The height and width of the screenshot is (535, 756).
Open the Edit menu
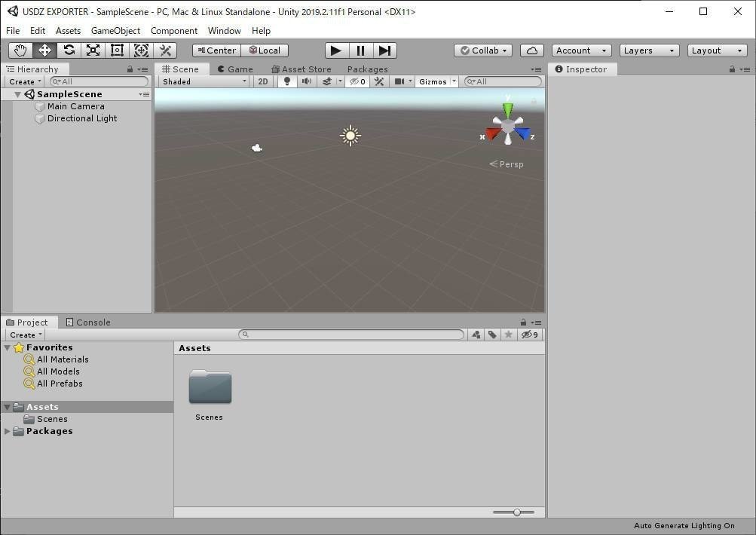tap(38, 30)
